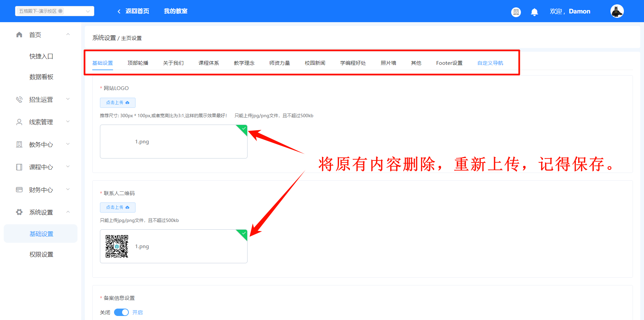The image size is (644, 320).
Task: Open the campus selector dropdown
Action: pos(88,11)
